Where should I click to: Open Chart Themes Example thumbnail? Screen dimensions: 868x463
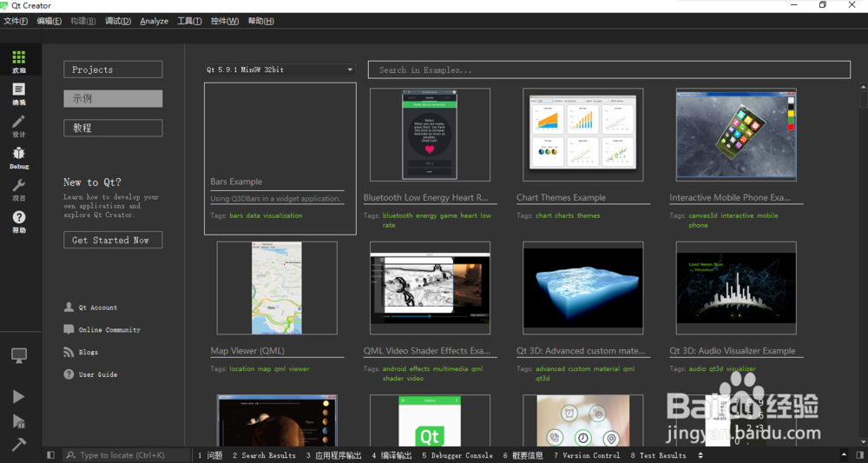[583, 135]
